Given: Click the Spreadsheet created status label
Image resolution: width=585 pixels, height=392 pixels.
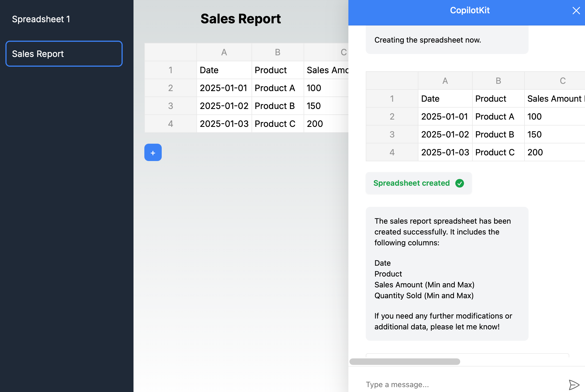Looking at the screenshot, I should (x=411, y=183).
